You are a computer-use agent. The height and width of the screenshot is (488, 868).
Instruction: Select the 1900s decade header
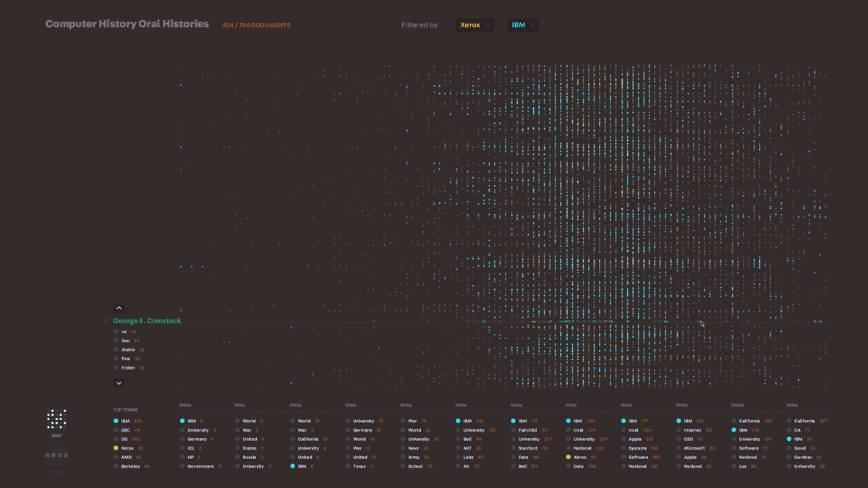tap(185, 406)
